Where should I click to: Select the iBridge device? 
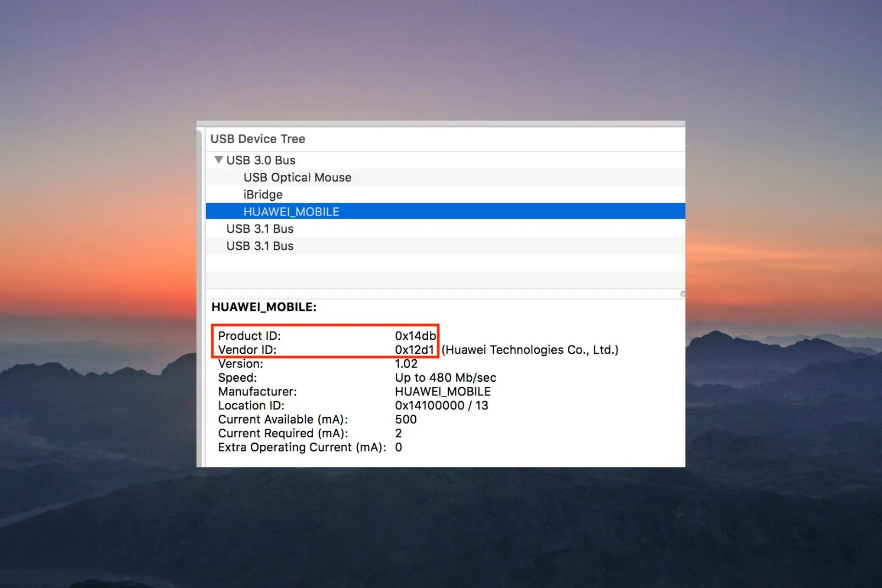[263, 194]
